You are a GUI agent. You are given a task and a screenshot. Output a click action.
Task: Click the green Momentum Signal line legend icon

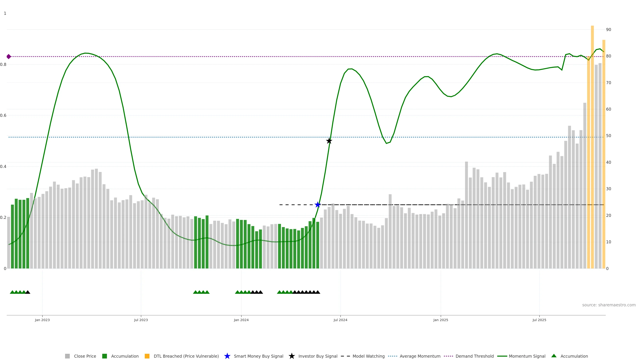pos(502,356)
